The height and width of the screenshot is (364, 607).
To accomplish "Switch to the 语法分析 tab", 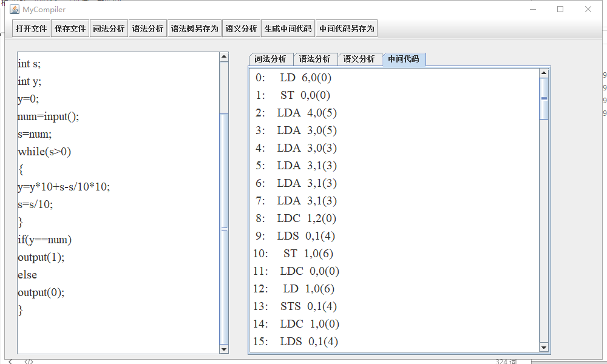I will click(316, 59).
